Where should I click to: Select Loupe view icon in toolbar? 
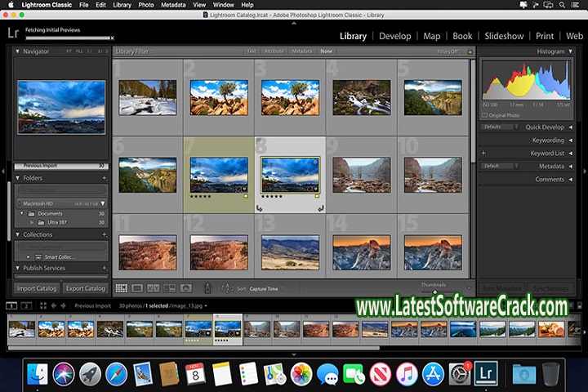point(137,288)
